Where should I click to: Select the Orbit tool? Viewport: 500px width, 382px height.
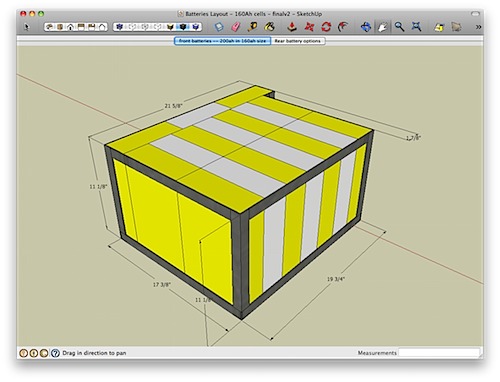(x=366, y=27)
